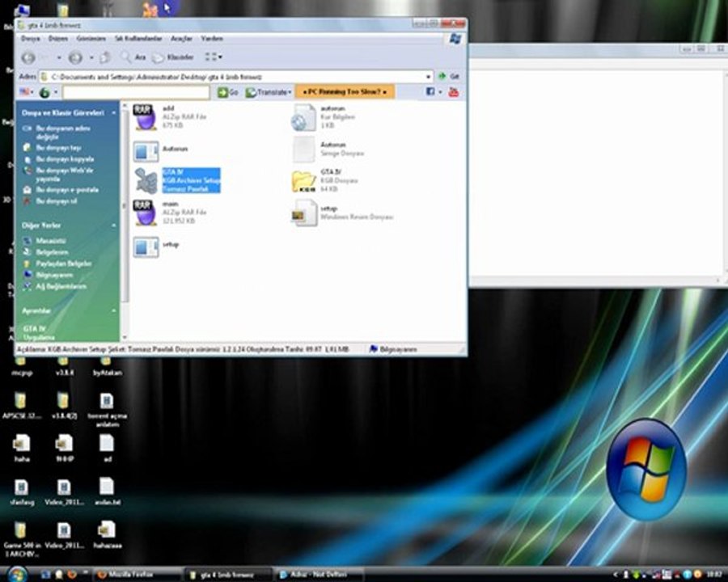Viewport: 728px width, 582px height.
Task: Click Bu dosyayı taşı link
Action: 58,148
